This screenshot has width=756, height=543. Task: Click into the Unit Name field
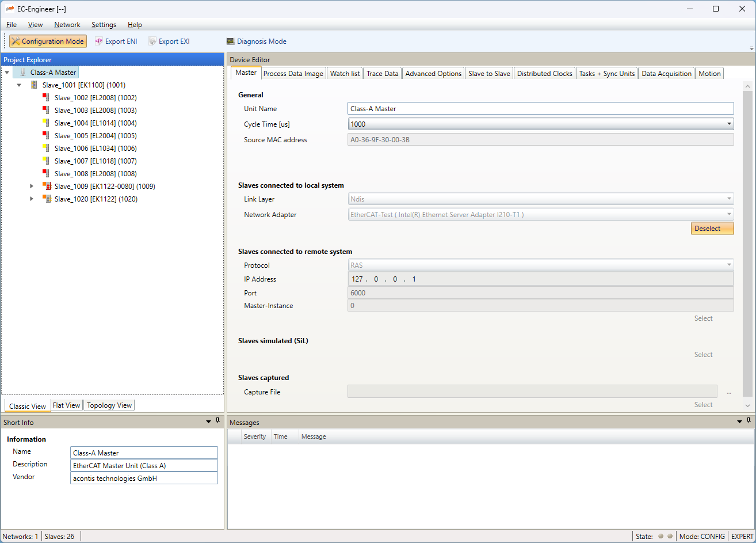click(540, 108)
